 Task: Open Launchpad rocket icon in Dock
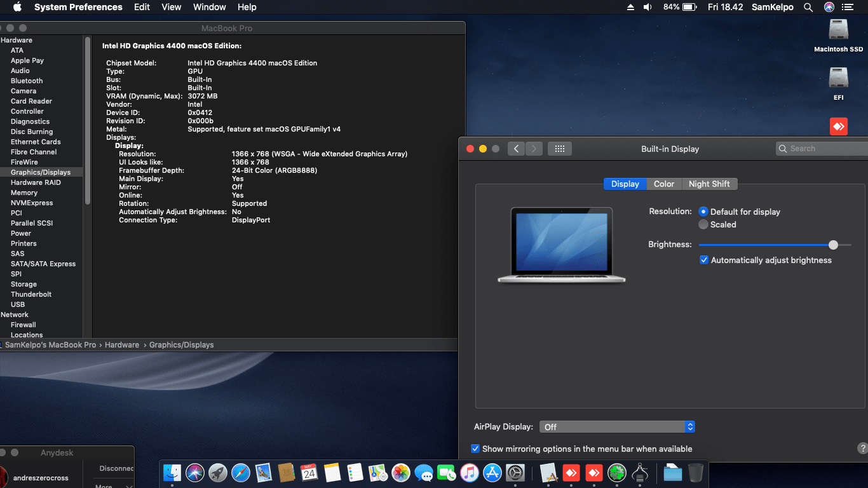click(x=218, y=472)
